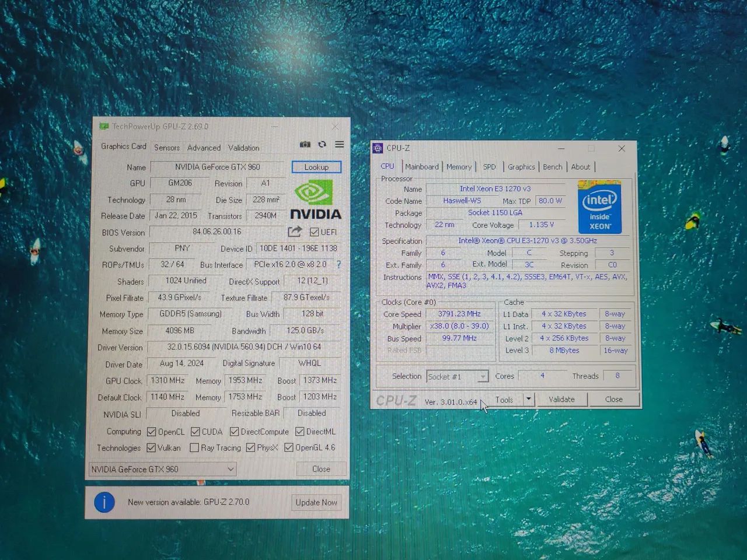
Task: Open the GPU-Z hamburger menu
Action: 339,144
